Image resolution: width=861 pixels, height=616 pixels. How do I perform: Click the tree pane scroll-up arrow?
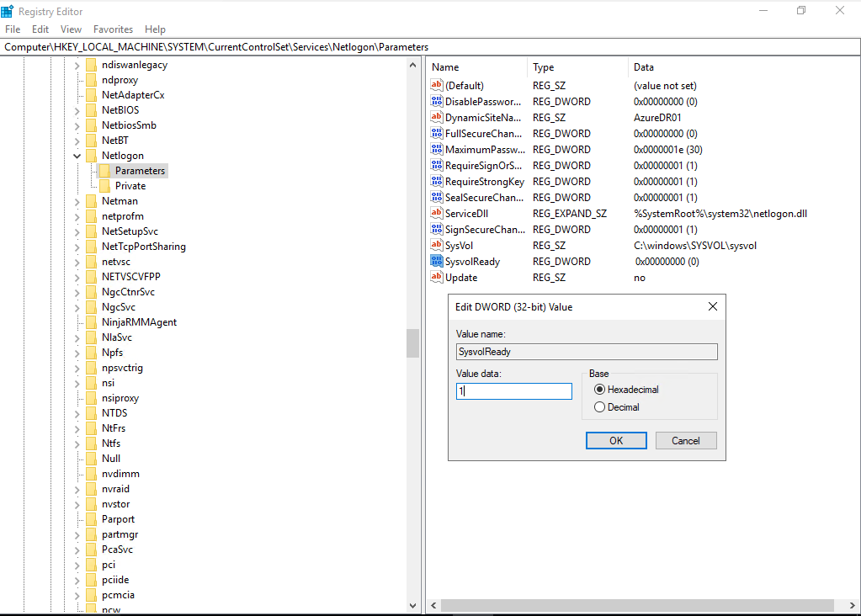click(x=413, y=65)
